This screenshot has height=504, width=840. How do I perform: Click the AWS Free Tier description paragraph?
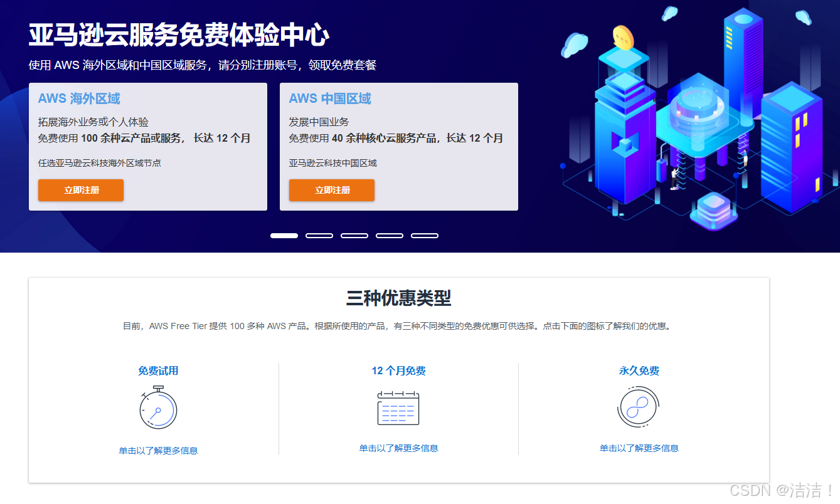[x=398, y=327]
